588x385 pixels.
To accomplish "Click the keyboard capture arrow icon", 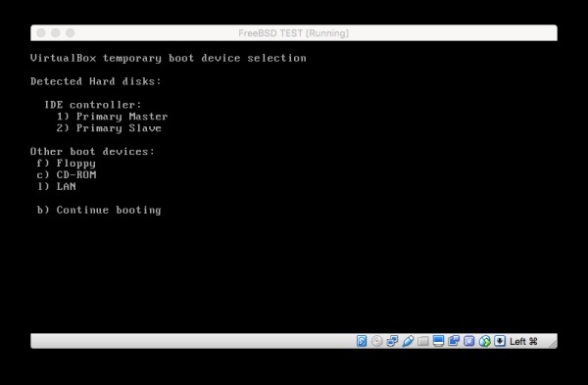I will coord(500,341).
